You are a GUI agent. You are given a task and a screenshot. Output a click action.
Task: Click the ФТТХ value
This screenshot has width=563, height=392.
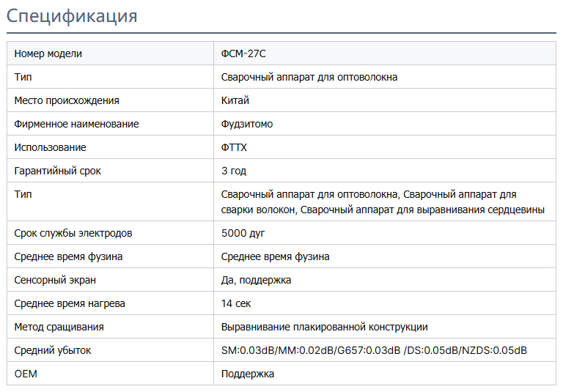click(234, 147)
